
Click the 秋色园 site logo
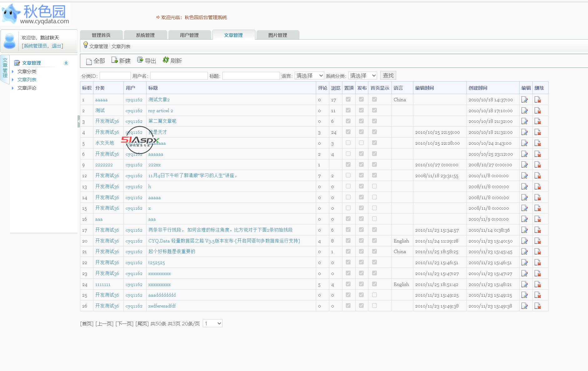coord(35,14)
